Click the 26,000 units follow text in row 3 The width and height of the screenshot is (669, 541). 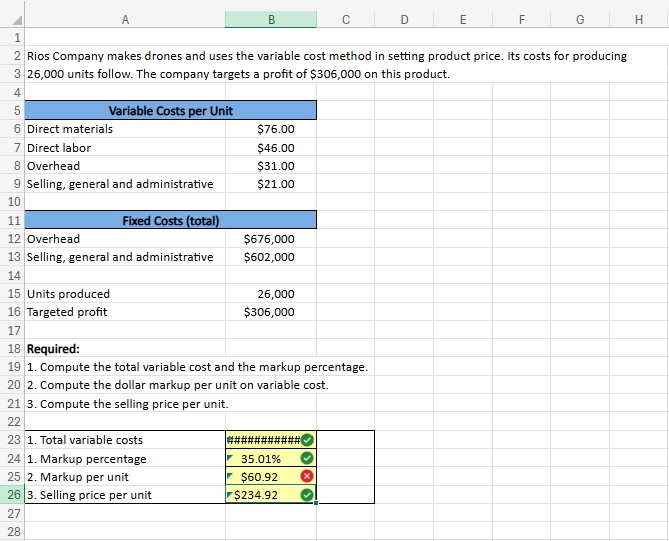coord(239,74)
